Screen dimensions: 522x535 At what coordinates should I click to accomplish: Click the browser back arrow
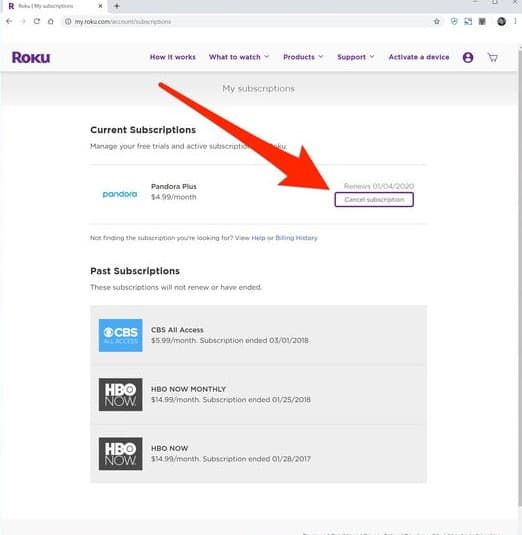[x=9, y=21]
